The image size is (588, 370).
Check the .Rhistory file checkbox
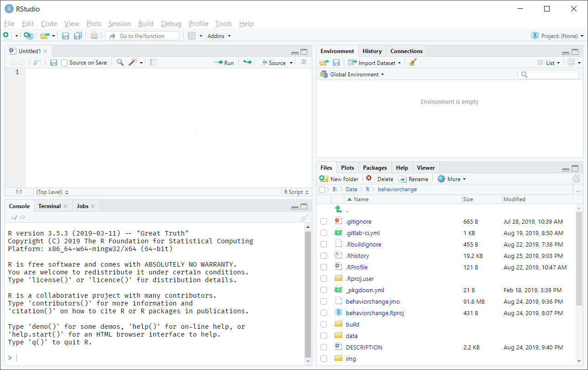tap(324, 256)
